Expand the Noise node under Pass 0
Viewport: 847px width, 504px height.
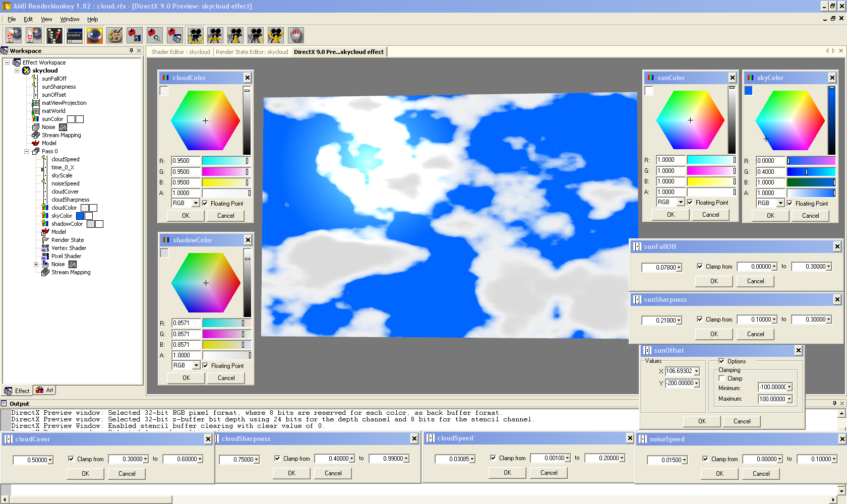tap(36, 264)
